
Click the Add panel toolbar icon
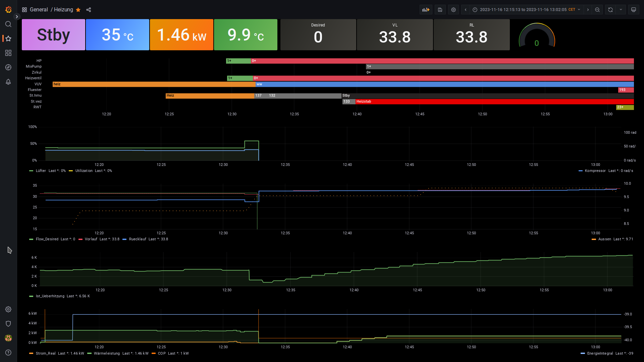click(426, 10)
